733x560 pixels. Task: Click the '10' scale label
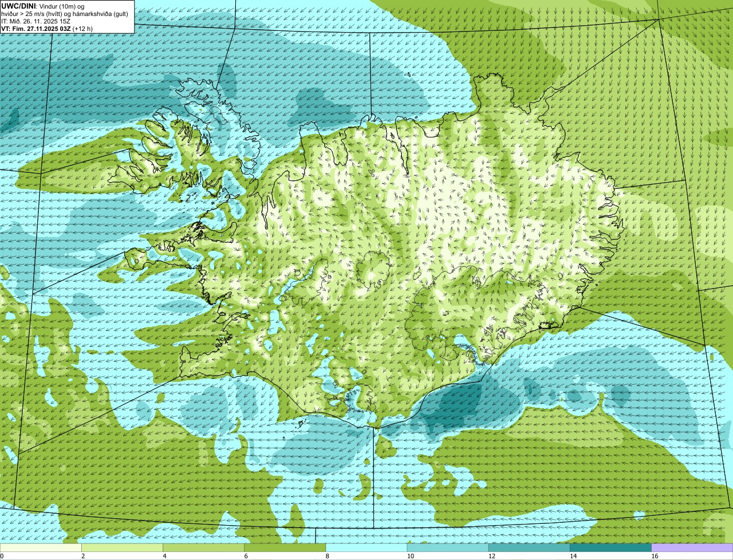[x=411, y=556]
